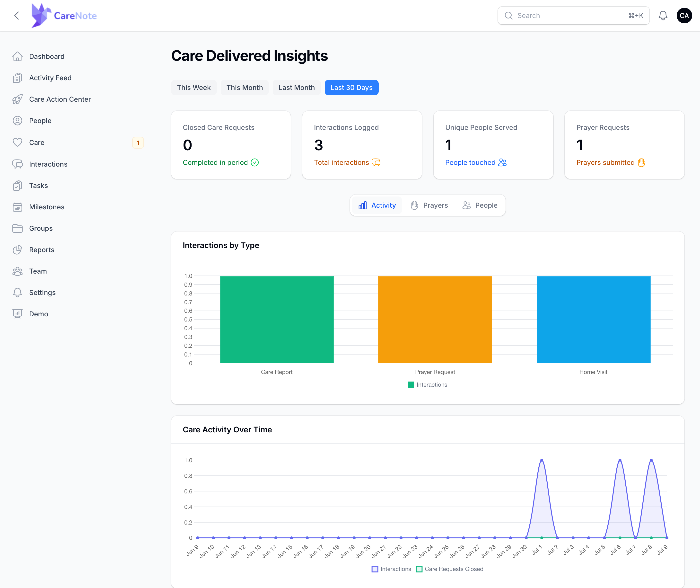
Task: Select the This Week filter
Action: 194,87
